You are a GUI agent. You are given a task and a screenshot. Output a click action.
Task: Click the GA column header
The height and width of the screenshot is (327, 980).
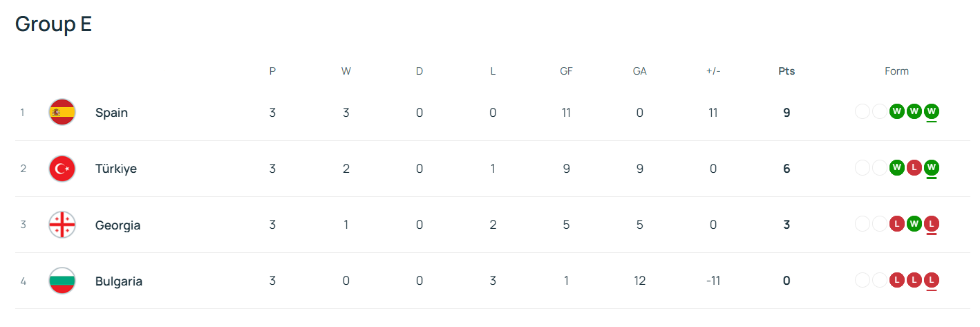click(639, 71)
